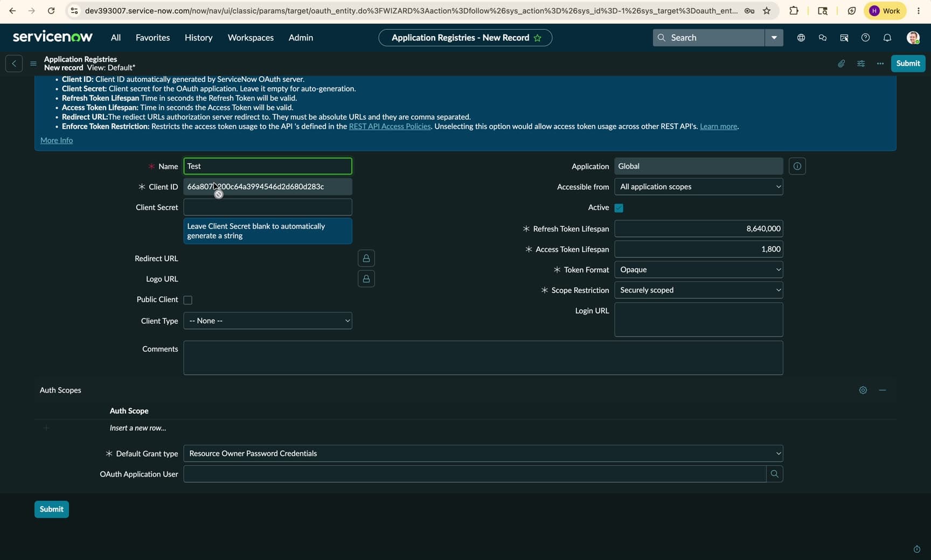Show Application info icon next to Global
Image resolution: width=931 pixels, height=560 pixels.
[797, 166]
